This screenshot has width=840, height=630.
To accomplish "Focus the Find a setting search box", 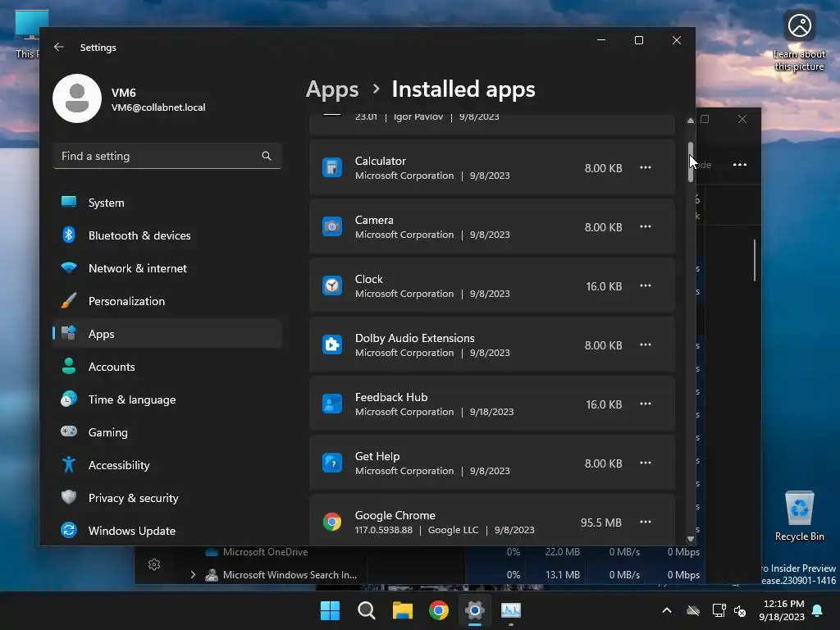I will point(167,156).
